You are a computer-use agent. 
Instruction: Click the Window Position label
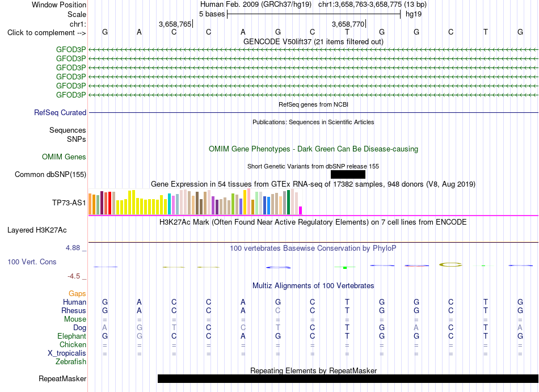click(59, 5)
